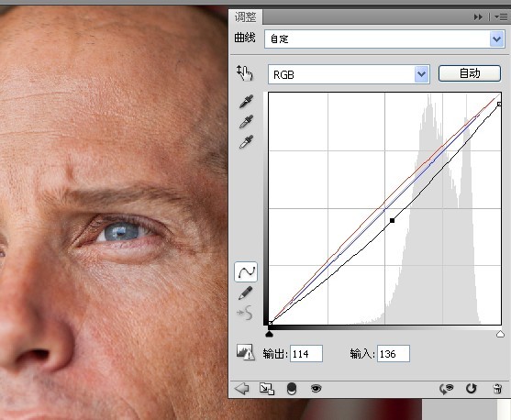The height and width of the screenshot is (420, 511).
Task: Pick the white point eyedropper
Action: click(x=246, y=142)
